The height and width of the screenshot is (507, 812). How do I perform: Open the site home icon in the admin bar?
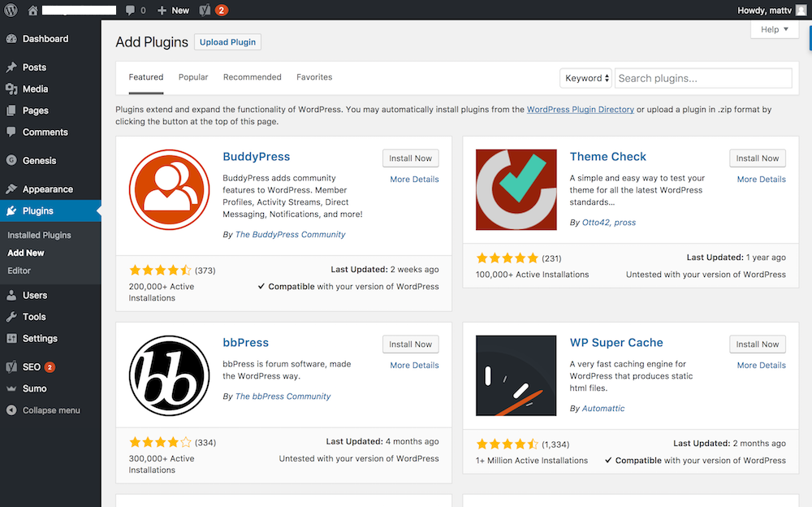(x=32, y=10)
